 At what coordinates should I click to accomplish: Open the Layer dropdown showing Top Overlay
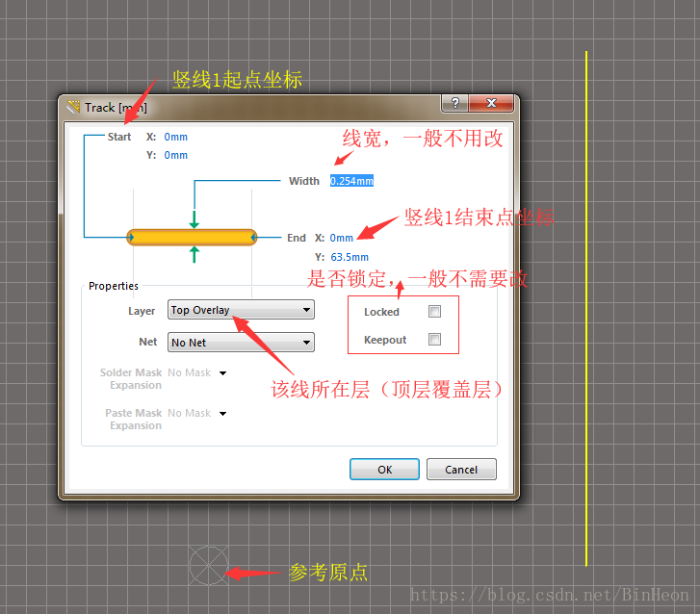[241, 310]
